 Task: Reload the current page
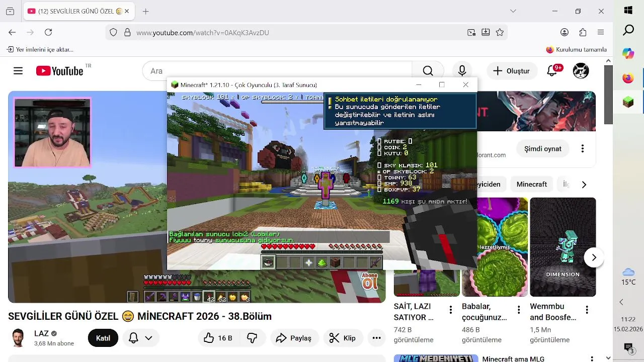click(48, 32)
